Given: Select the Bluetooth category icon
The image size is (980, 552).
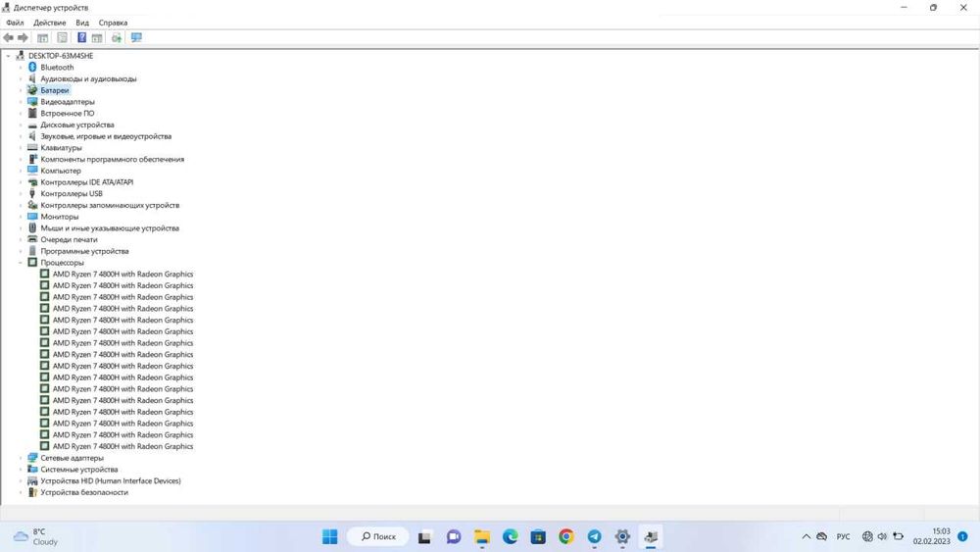Looking at the screenshot, I should [32, 67].
